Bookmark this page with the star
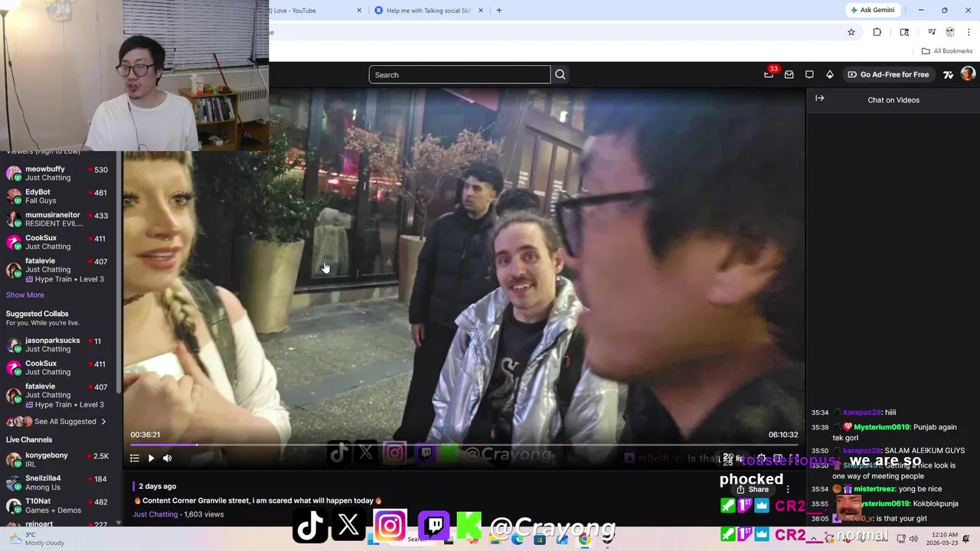Screen dimensions: 980x551 click(x=851, y=32)
